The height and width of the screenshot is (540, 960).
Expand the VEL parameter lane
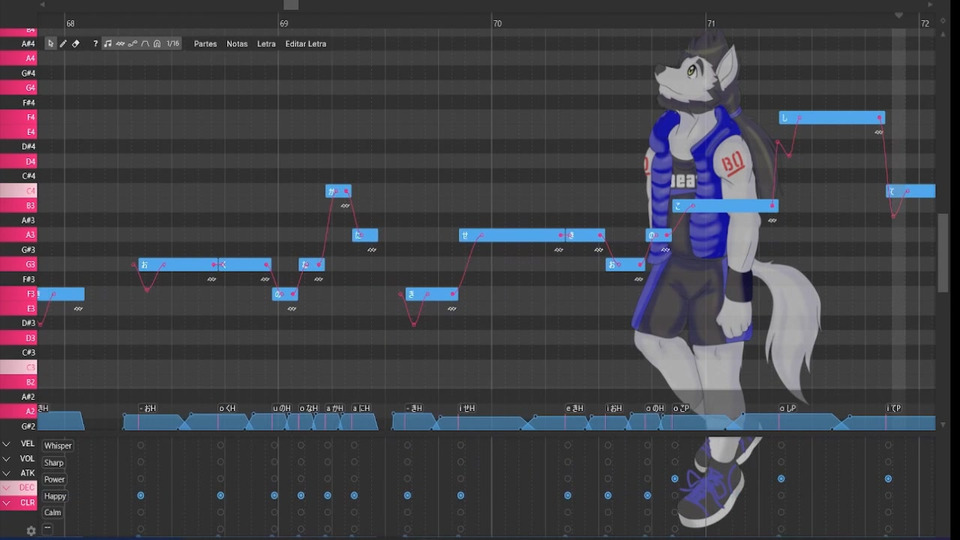click(x=6, y=444)
